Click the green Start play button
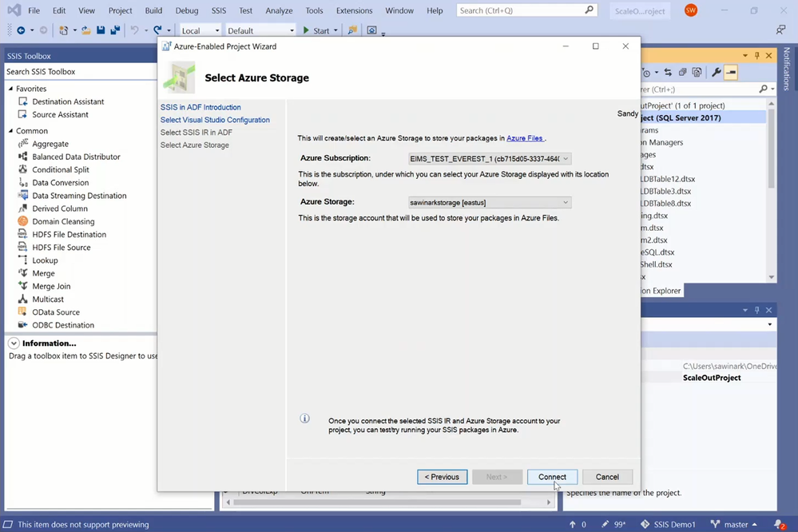This screenshot has height=532, width=798. point(316,30)
